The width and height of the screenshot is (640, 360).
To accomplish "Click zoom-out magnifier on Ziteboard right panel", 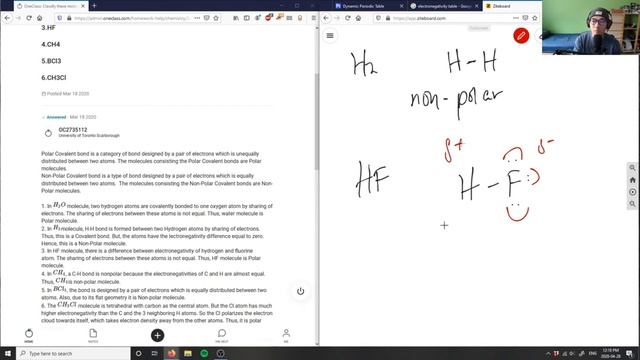I will pos(632,204).
